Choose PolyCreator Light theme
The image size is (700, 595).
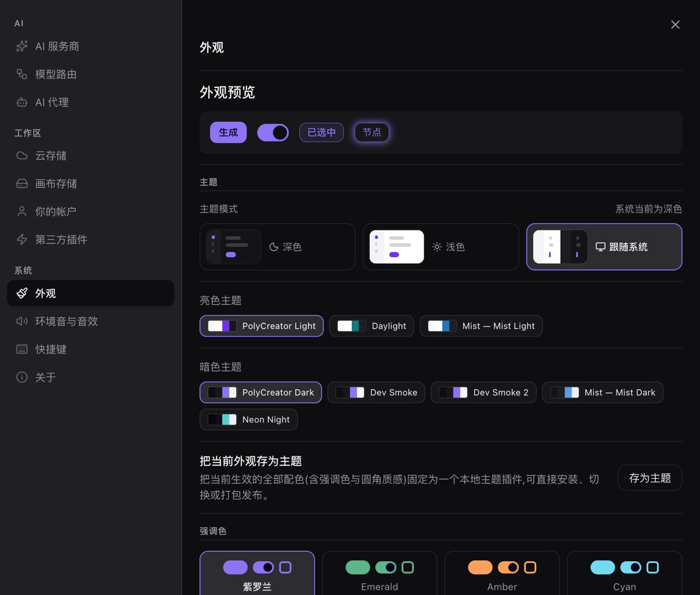[261, 326]
